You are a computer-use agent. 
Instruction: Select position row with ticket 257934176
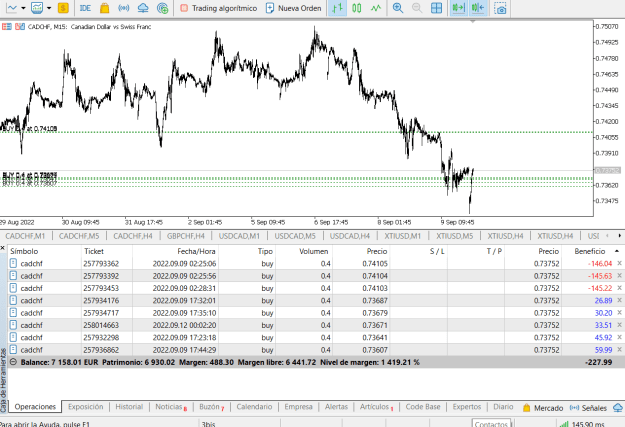click(315, 300)
